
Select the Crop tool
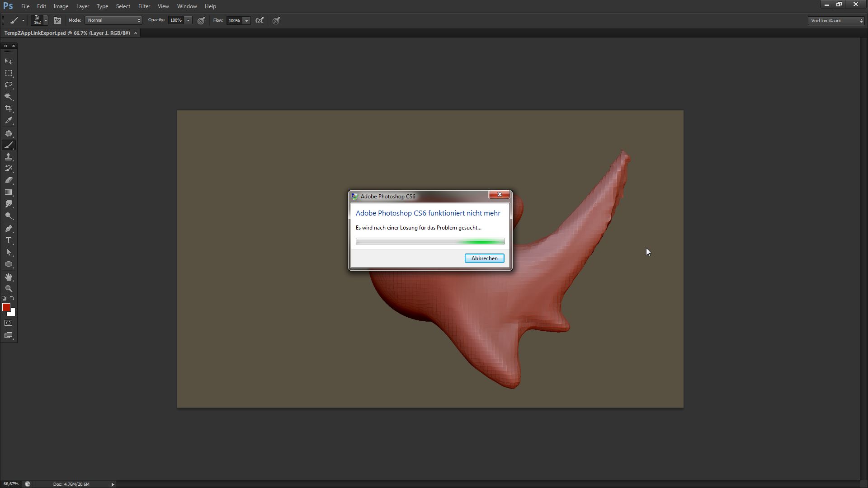click(9, 108)
